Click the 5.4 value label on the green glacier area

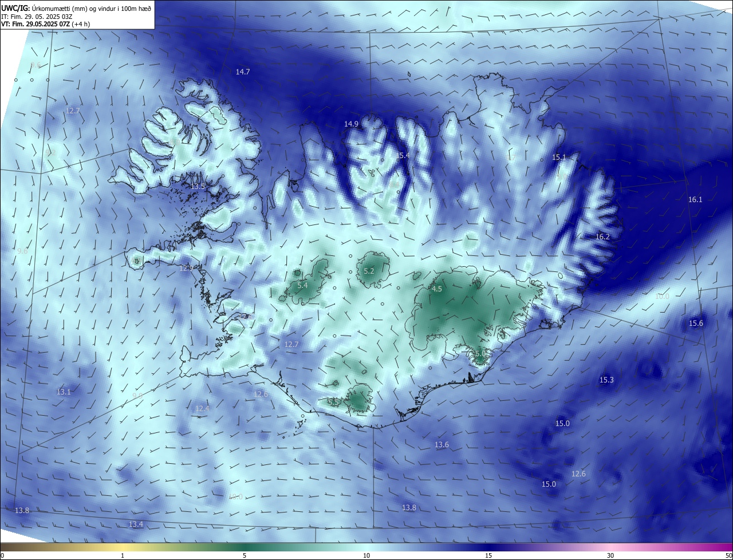(x=303, y=285)
